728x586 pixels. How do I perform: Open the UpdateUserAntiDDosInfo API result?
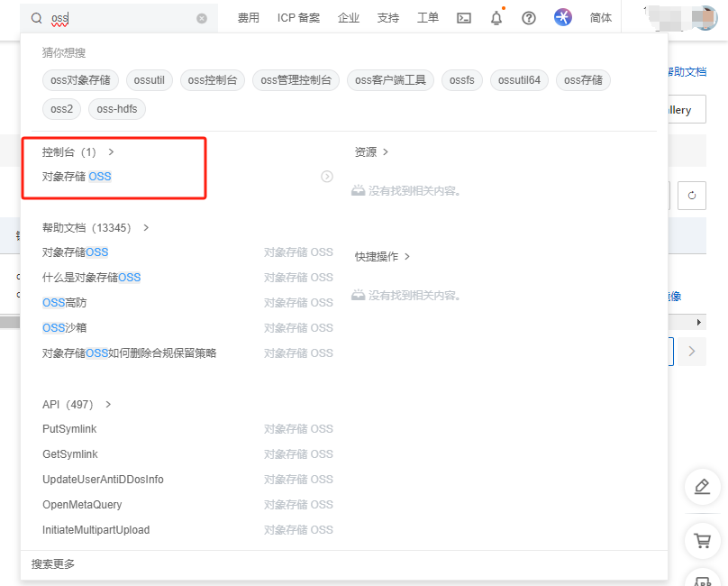(x=103, y=479)
